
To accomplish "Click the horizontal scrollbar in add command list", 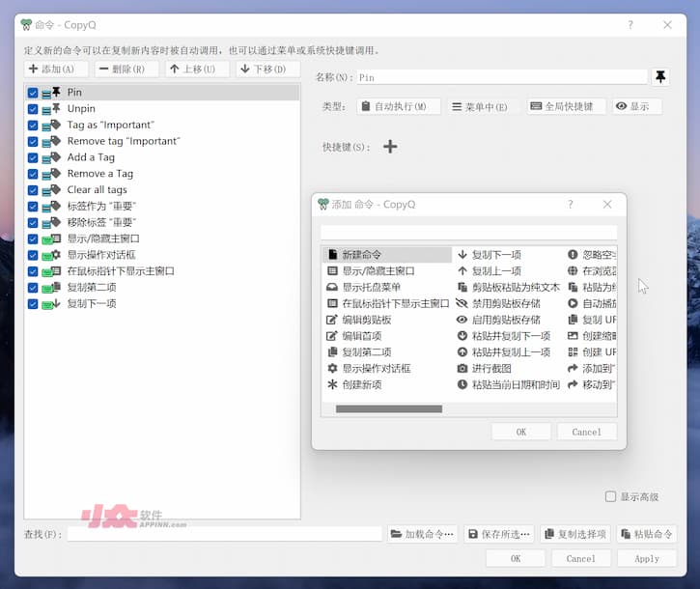I will tap(389, 408).
